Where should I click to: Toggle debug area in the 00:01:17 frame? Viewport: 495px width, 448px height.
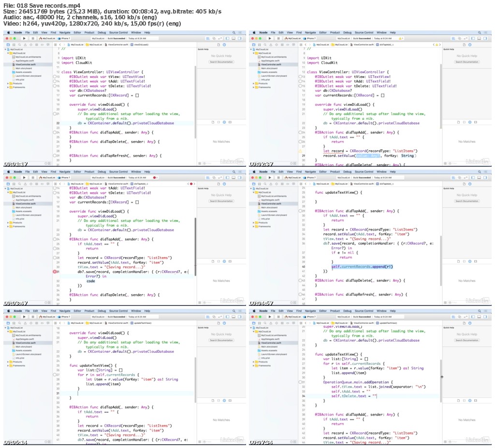pyautogui.click(x=233, y=39)
